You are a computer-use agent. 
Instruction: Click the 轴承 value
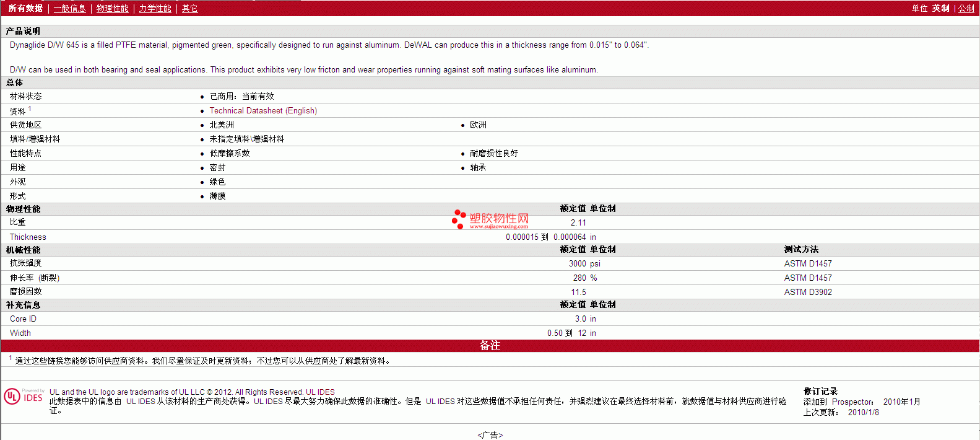click(x=478, y=167)
